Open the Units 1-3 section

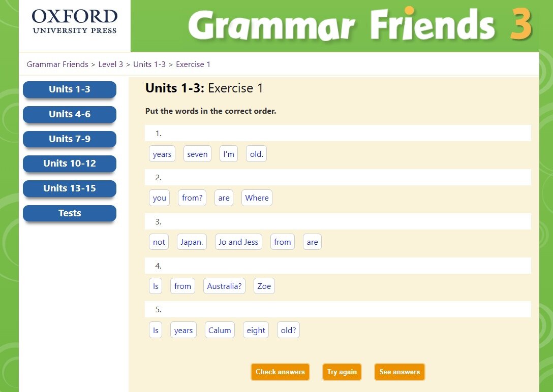(70, 89)
